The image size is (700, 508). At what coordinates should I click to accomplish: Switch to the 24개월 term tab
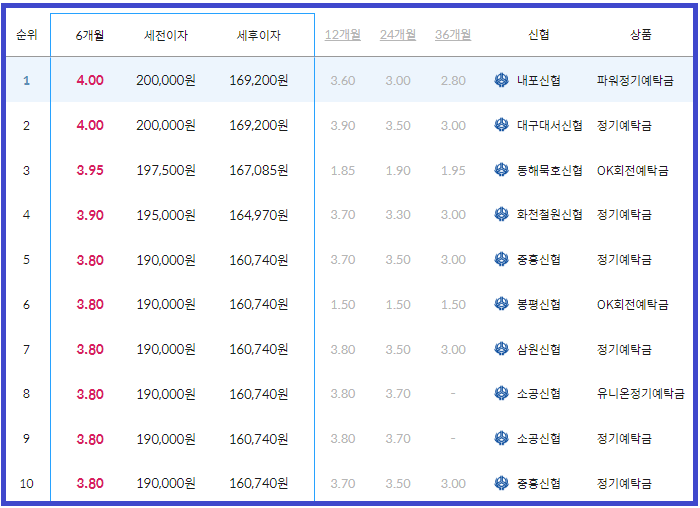398,34
